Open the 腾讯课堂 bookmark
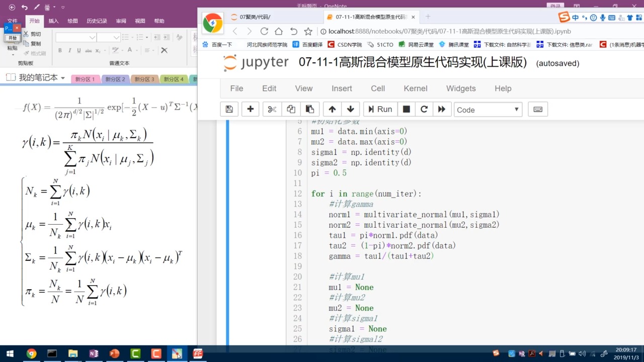Image resolution: width=644 pixels, height=362 pixels. (x=454, y=44)
